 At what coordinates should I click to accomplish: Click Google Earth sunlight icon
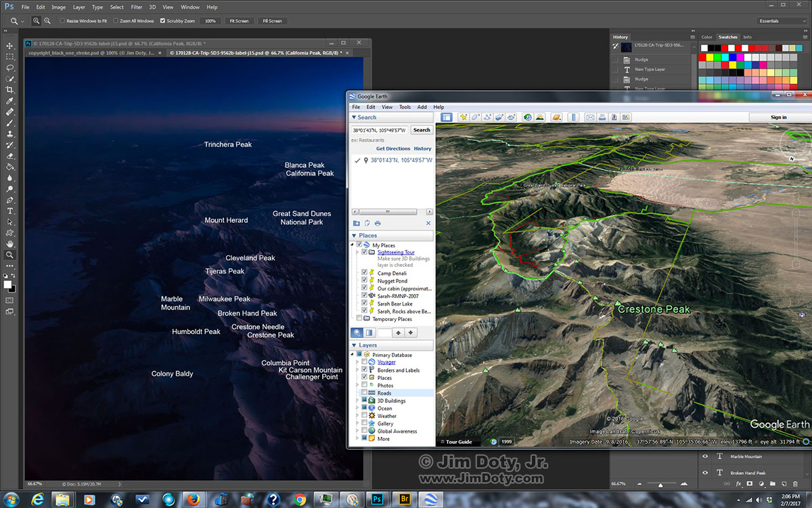540,117
